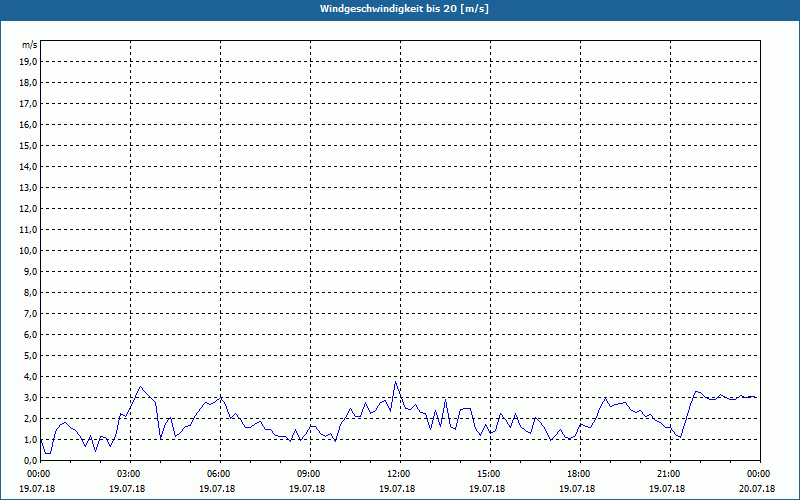Pick the '18:00' time axis label
The image size is (800, 500).
tap(580, 474)
